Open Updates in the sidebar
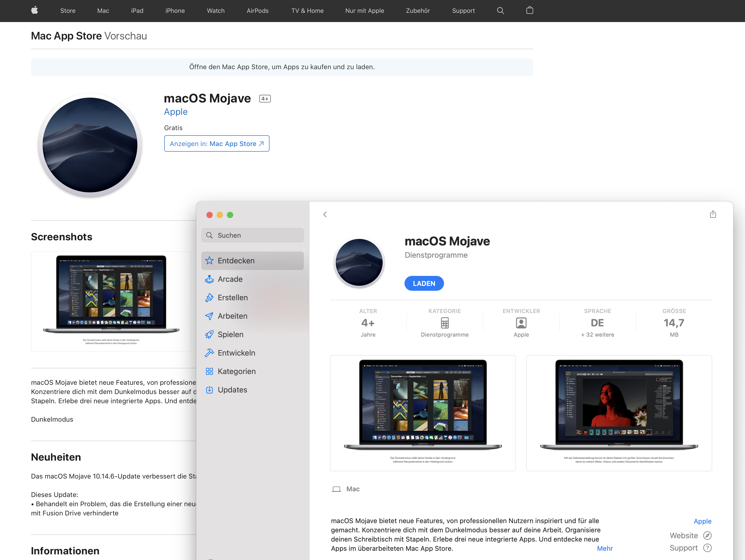This screenshot has height=560, width=745. point(232,390)
